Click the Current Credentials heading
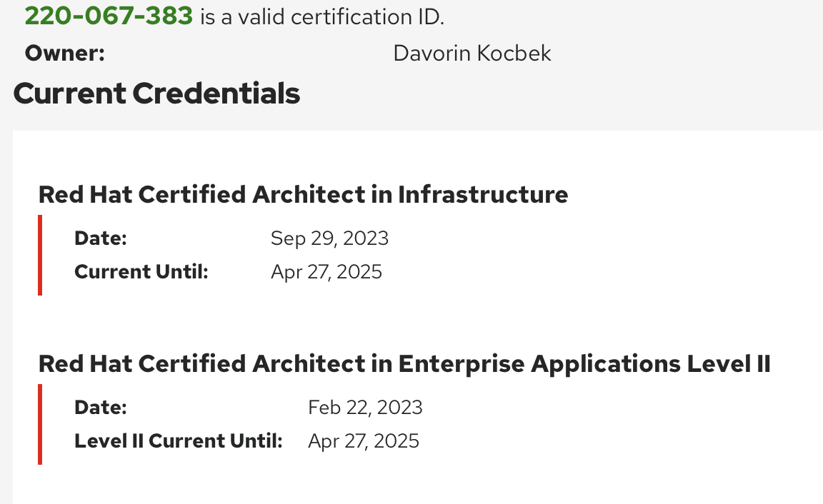Screen dimensions: 823x504 (x=156, y=94)
